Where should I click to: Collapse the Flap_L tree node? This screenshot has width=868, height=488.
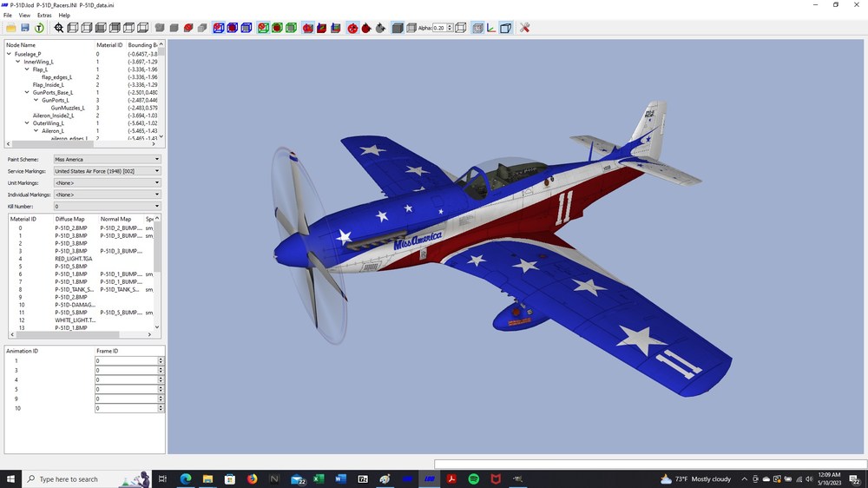point(27,69)
